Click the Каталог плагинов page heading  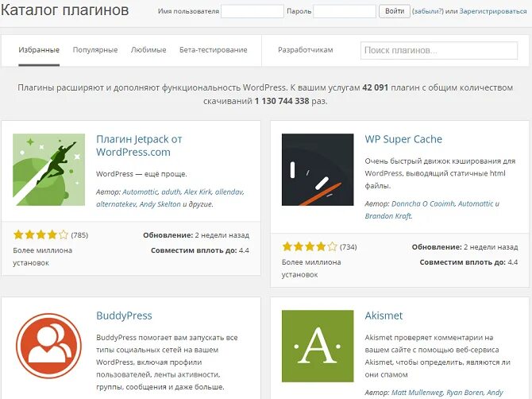click(64, 10)
